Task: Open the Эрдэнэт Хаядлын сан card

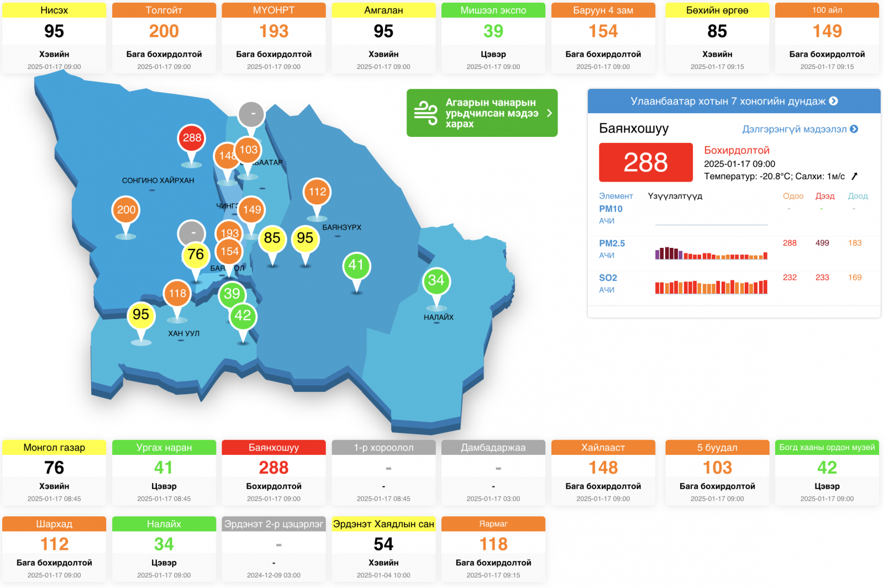Action: pyautogui.click(x=383, y=549)
